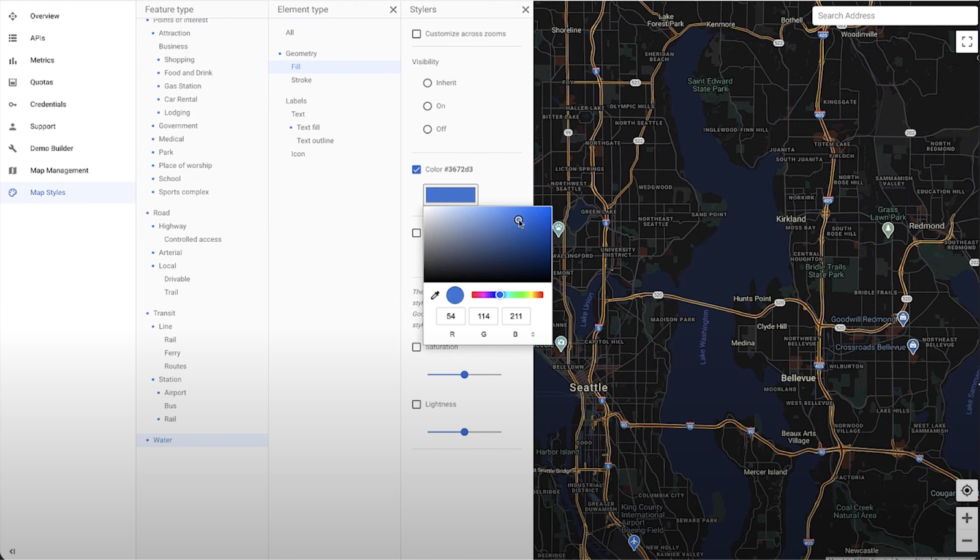Choose Text fill element type
The height and width of the screenshot is (560, 980).
coord(308,127)
